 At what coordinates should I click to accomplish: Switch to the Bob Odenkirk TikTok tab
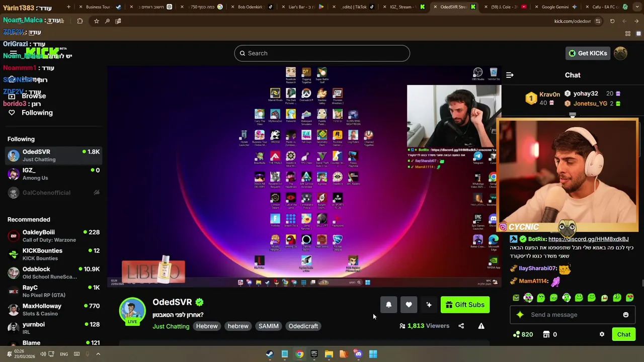coord(252,7)
